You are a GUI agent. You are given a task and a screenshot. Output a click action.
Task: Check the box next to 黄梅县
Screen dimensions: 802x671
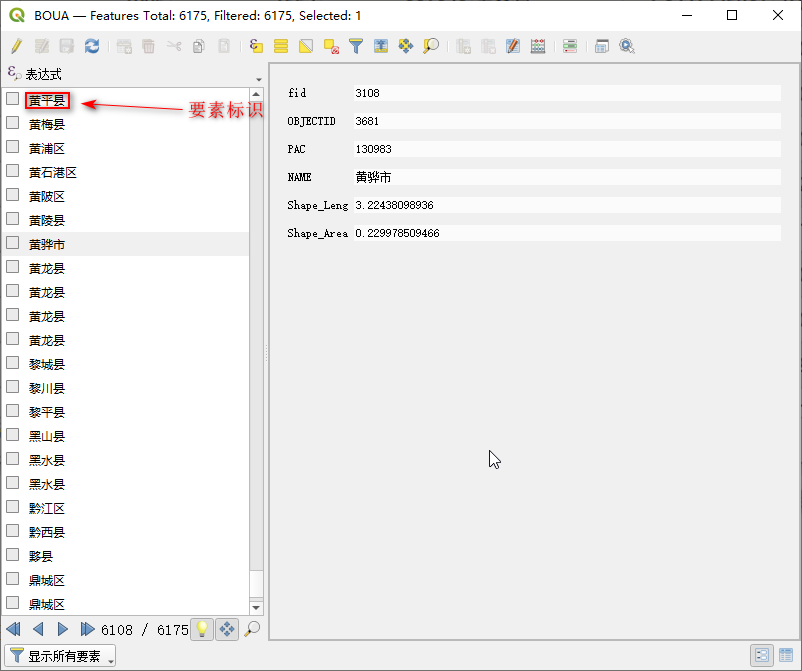[13, 123]
